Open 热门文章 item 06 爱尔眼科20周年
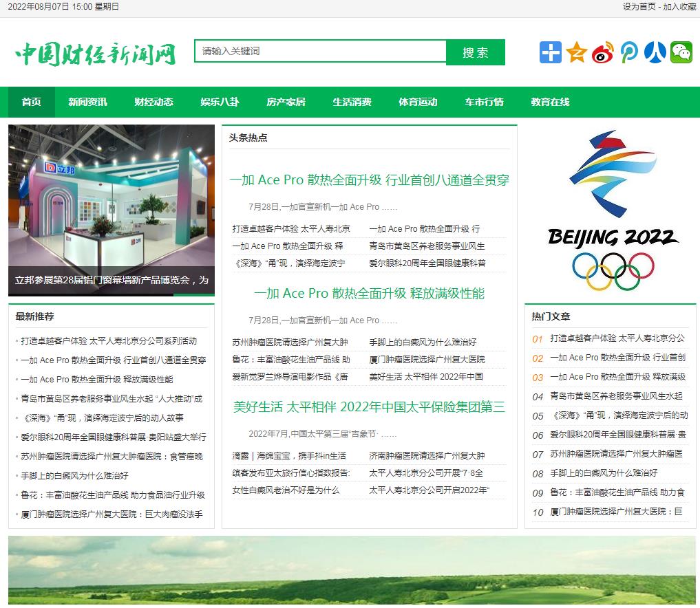The width and height of the screenshot is (700, 608). (x=618, y=435)
